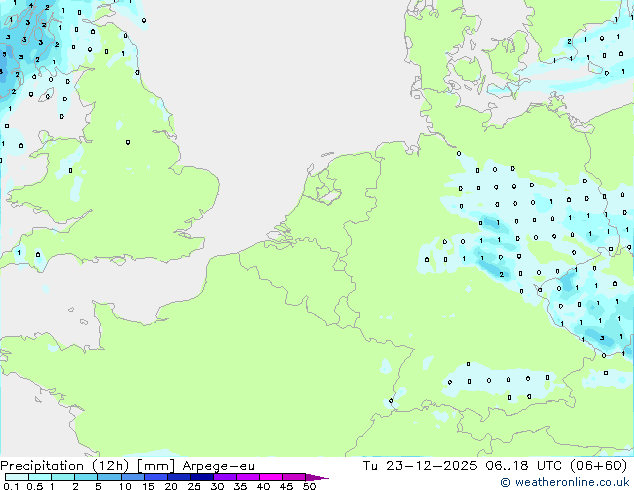
Task: Click the 10–15 mm blue legend swatch
Action: click(132, 477)
